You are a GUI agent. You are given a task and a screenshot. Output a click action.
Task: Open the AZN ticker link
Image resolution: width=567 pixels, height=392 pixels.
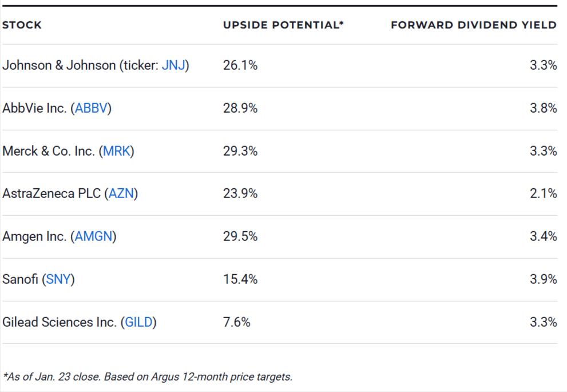(x=121, y=193)
